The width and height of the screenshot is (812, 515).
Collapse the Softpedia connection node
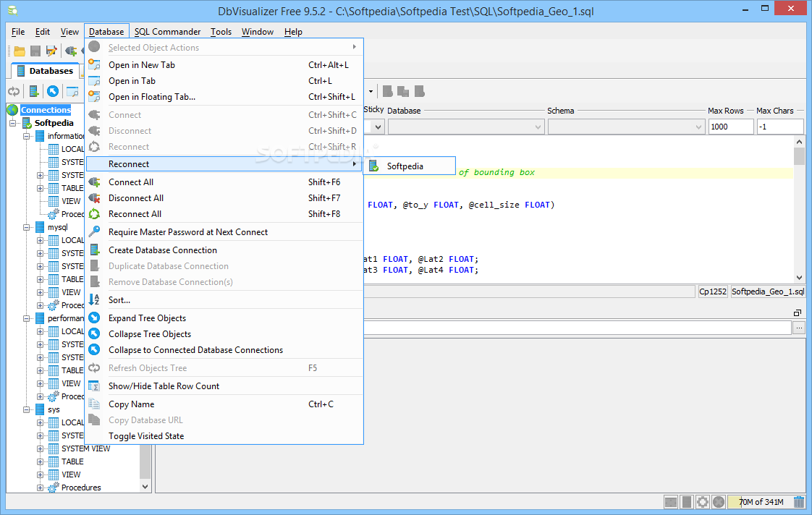tap(13, 123)
